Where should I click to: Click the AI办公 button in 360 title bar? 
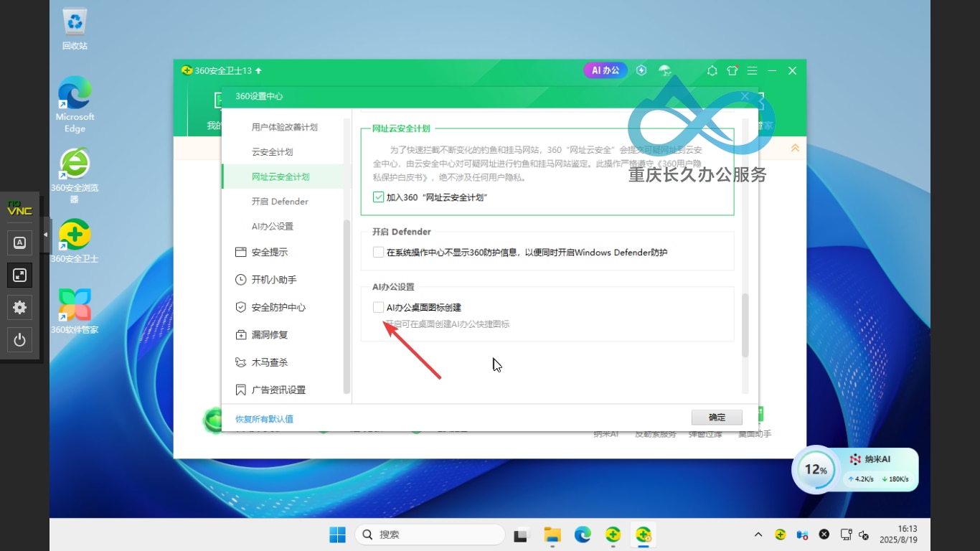606,70
